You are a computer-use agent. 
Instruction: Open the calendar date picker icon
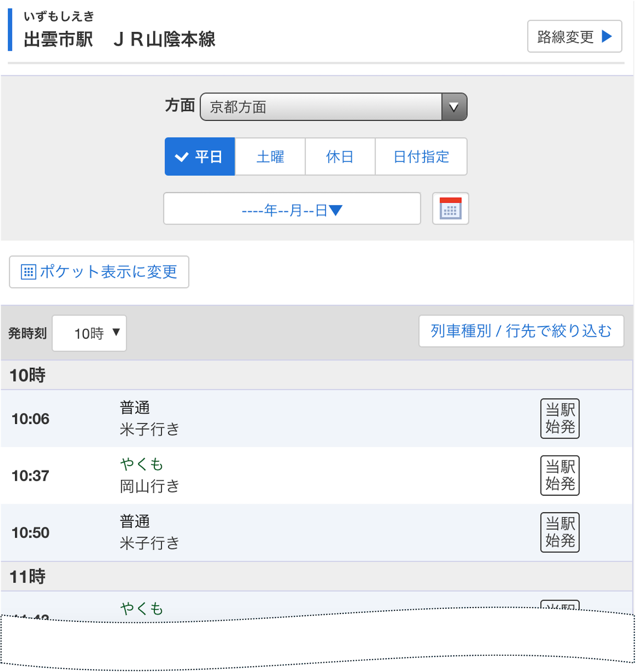pos(450,209)
